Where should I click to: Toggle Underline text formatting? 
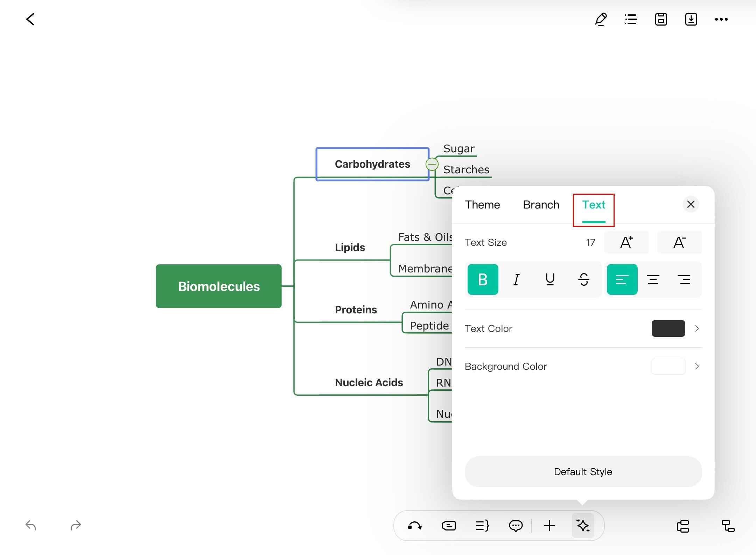coord(550,279)
